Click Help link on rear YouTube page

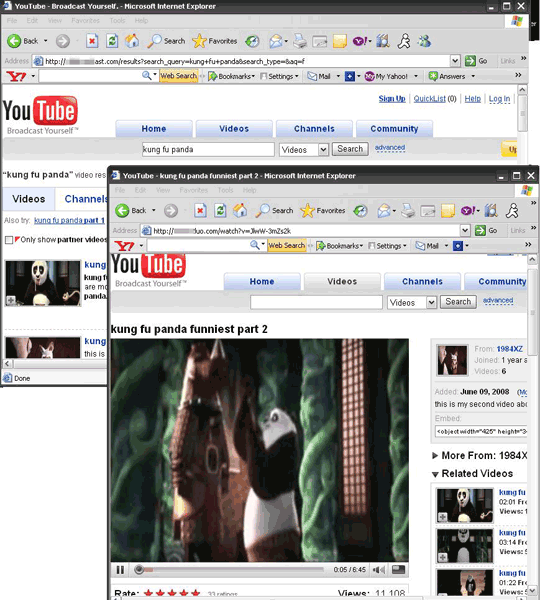point(473,99)
